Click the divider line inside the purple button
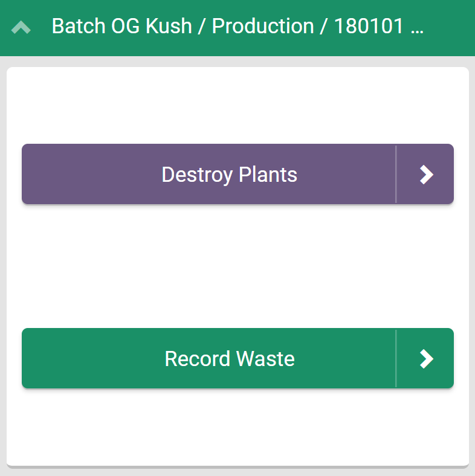 tap(396, 174)
